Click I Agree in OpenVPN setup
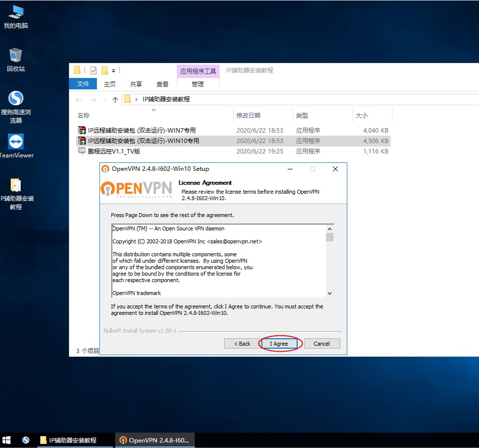The image size is (479, 448). click(279, 344)
